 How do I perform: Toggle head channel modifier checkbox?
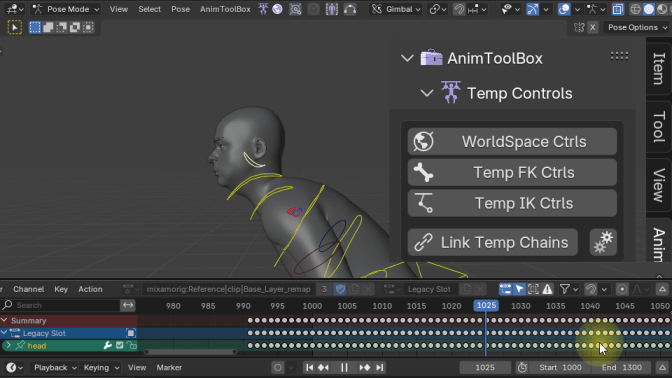point(120,345)
